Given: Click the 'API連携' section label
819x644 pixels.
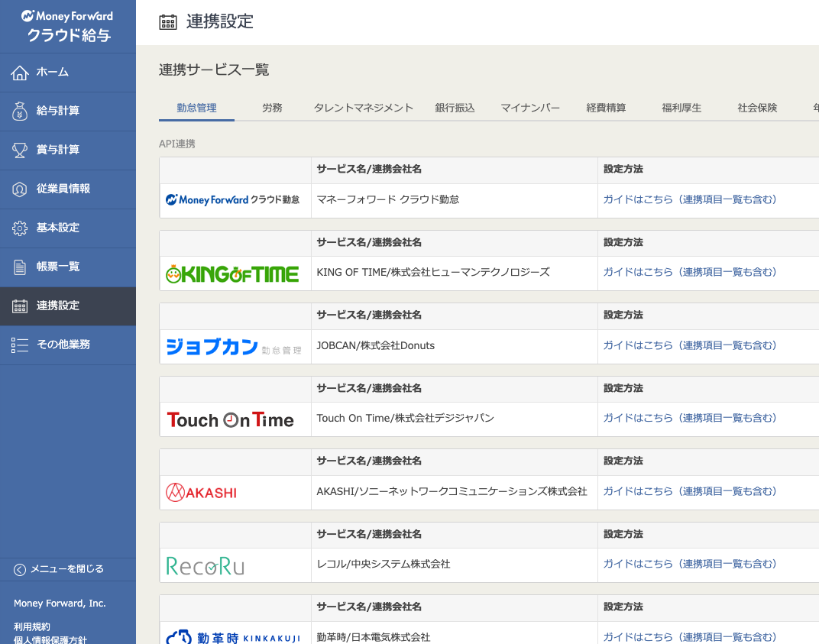Looking at the screenshot, I should [x=177, y=144].
